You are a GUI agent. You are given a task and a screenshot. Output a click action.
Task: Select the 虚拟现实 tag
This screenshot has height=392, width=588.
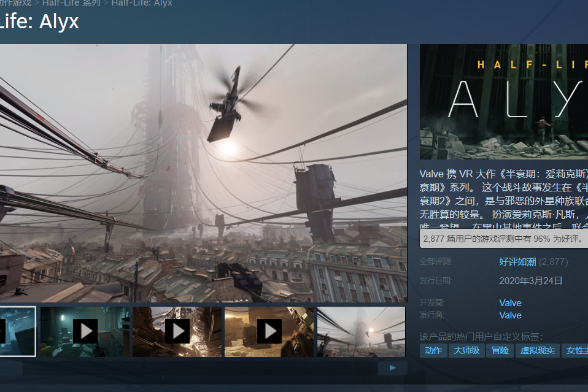[x=538, y=350]
